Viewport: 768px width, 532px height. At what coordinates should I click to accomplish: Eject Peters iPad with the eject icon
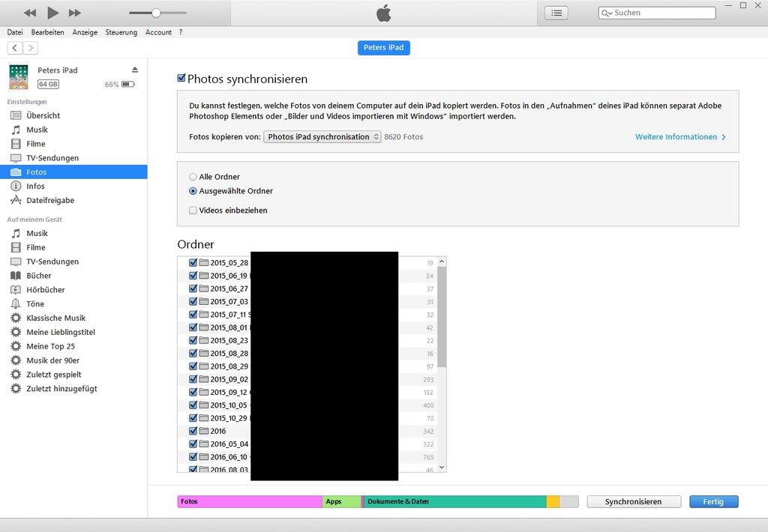point(135,70)
